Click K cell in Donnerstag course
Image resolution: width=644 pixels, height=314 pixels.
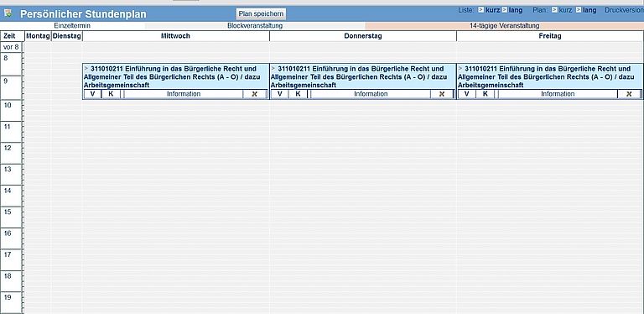click(x=298, y=94)
